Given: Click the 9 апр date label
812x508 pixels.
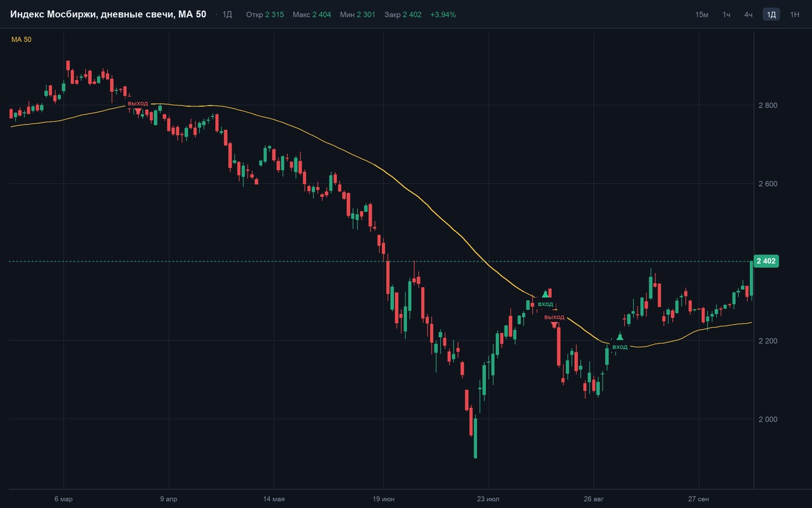Looking at the screenshot, I should coord(168,499).
